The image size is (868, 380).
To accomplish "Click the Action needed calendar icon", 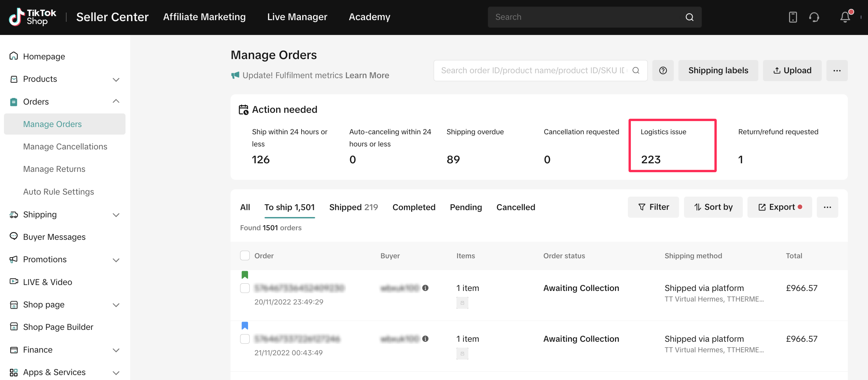I will coord(243,110).
